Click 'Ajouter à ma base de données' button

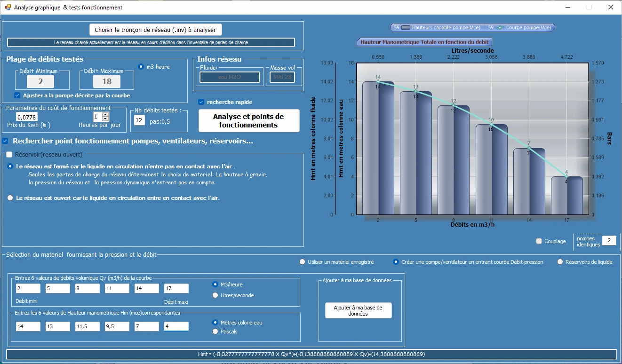(x=358, y=310)
